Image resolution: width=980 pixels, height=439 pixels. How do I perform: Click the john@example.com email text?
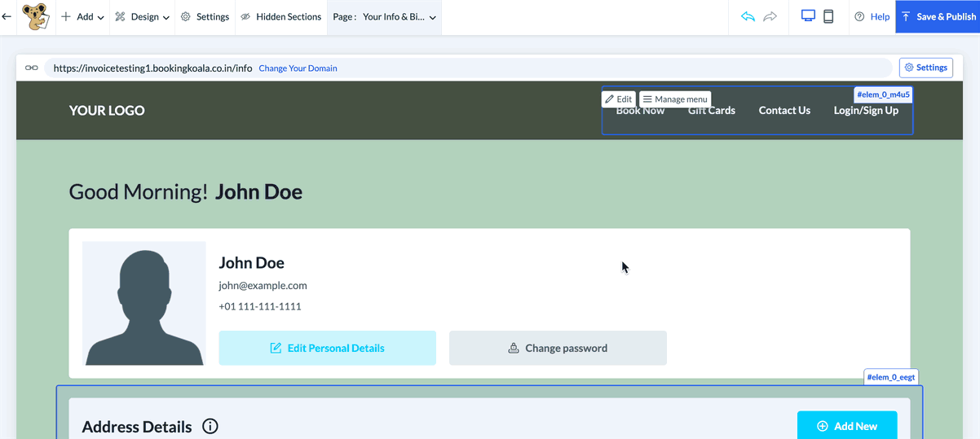click(x=263, y=286)
